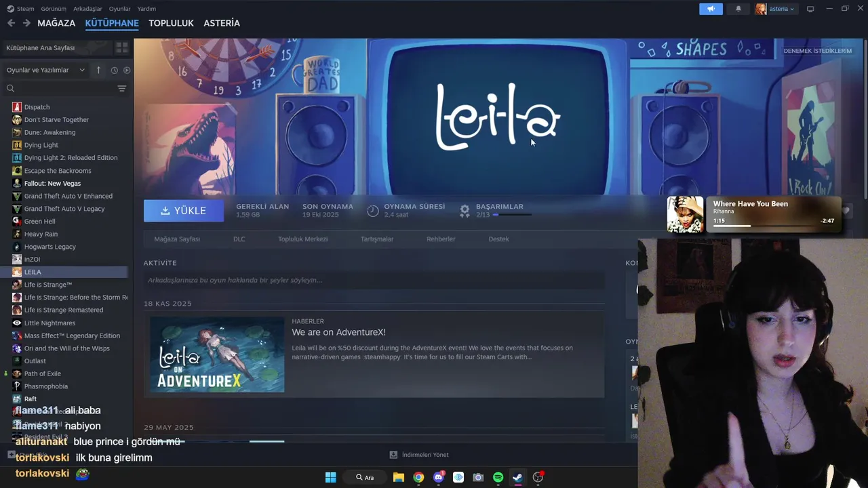Go to the TOPLULUK tab
Viewport: 868px width, 488px height.
click(171, 23)
